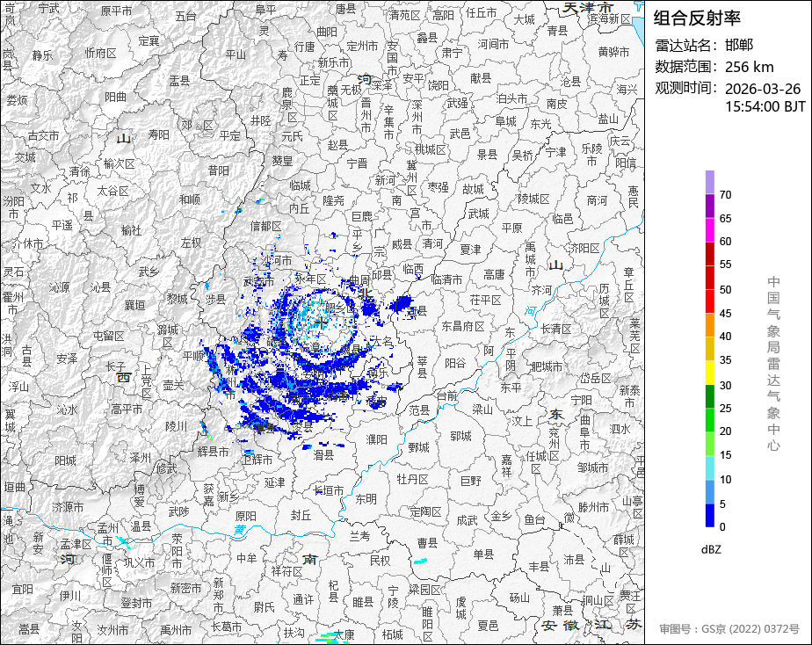Screen dimensions: 812x645
Task: Click the 封丘 map label
Action: [301, 515]
